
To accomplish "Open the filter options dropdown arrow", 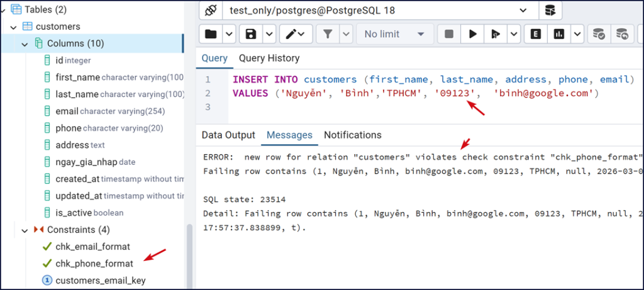I will coord(345,34).
